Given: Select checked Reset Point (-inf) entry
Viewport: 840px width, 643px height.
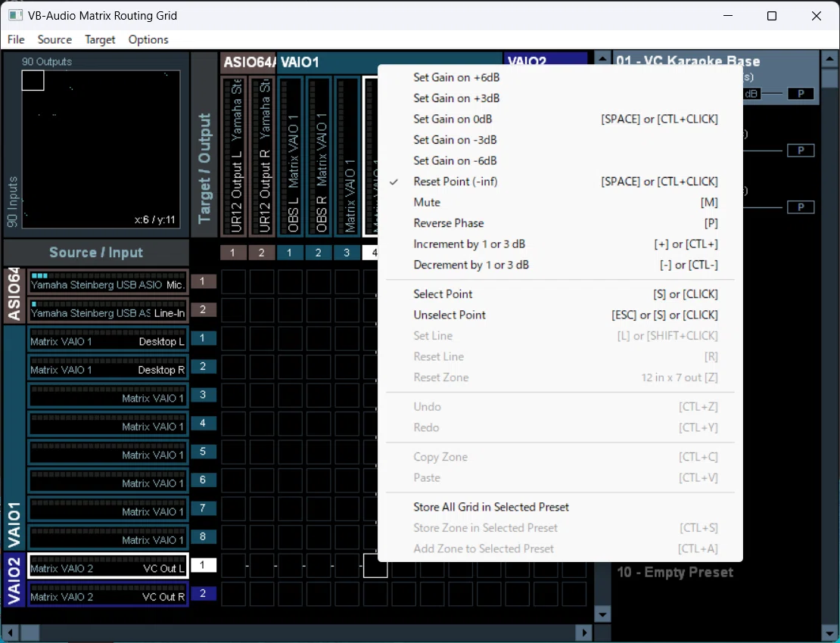Looking at the screenshot, I should tap(560, 182).
